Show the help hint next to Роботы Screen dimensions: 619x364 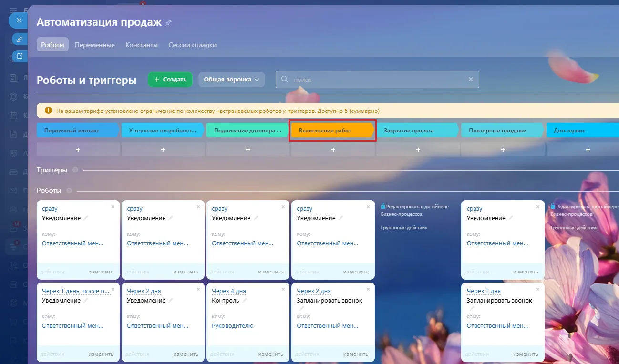pos(69,191)
